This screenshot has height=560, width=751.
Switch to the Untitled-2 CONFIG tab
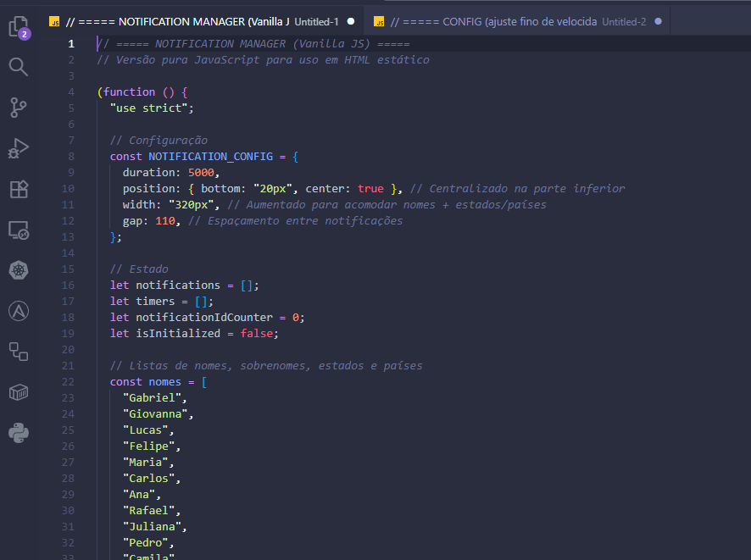click(517, 21)
